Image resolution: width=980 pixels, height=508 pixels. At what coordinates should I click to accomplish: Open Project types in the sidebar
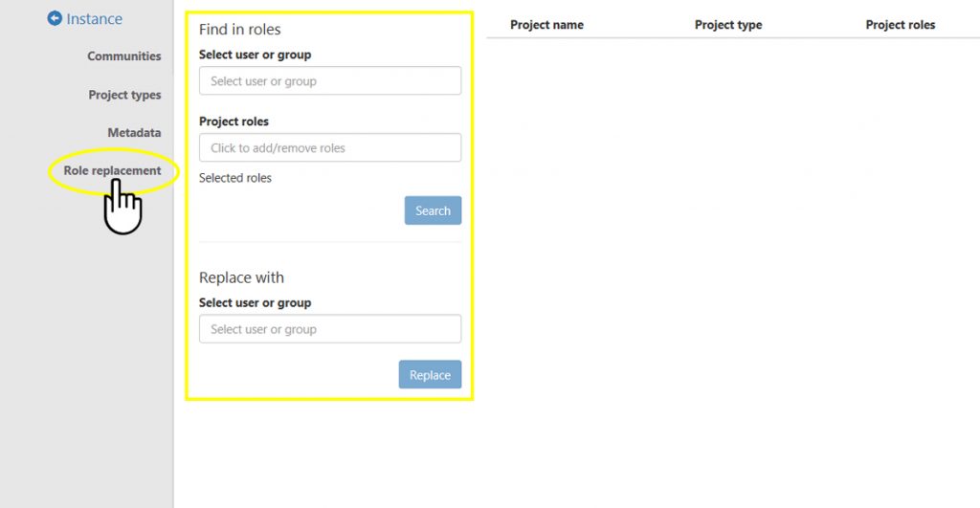[124, 95]
